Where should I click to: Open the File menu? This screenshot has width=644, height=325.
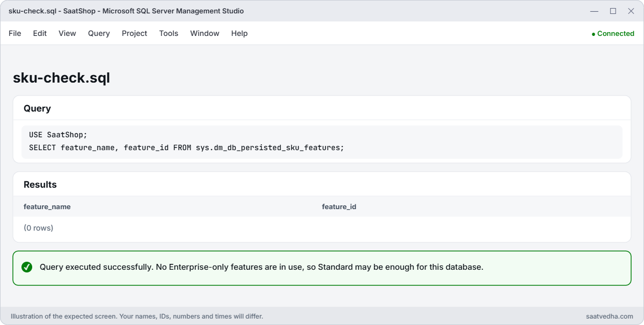click(x=15, y=33)
